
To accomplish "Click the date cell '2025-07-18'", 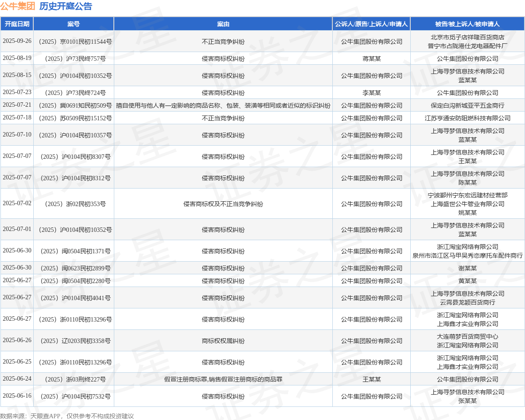I will click(x=17, y=117).
